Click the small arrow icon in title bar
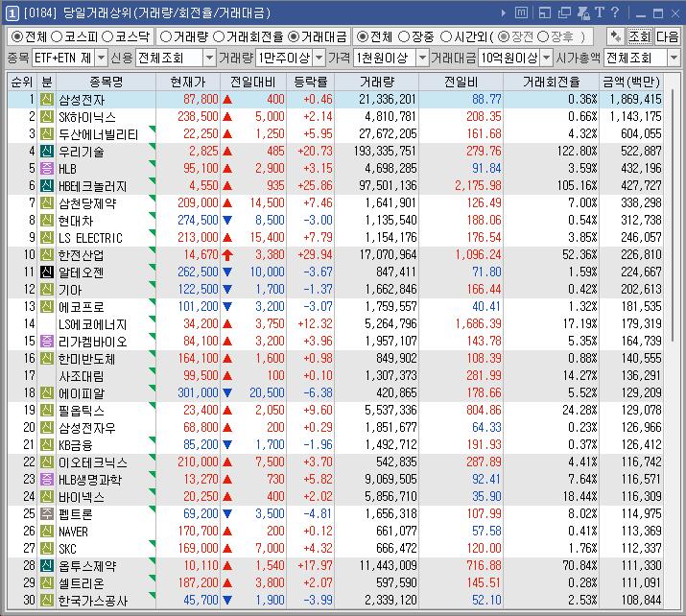Image resolution: width=686 pixels, height=616 pixels. [x=504, y=13]
